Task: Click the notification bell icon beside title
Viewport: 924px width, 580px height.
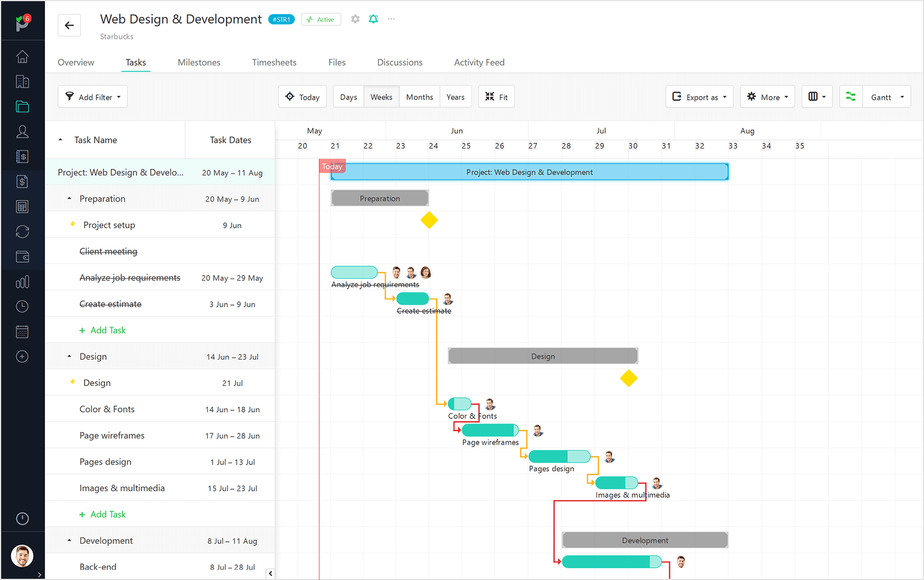Action: [x=374, y=19]
